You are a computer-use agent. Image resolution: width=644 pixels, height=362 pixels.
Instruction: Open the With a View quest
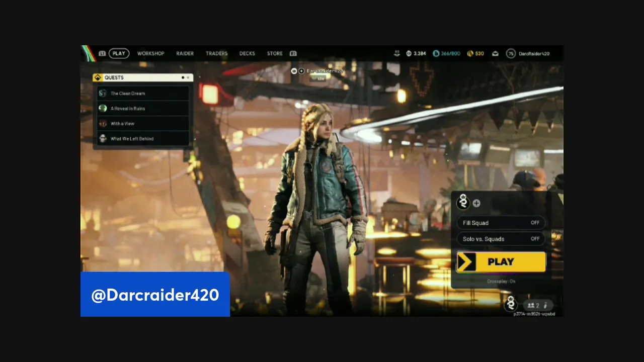point(143,123)
